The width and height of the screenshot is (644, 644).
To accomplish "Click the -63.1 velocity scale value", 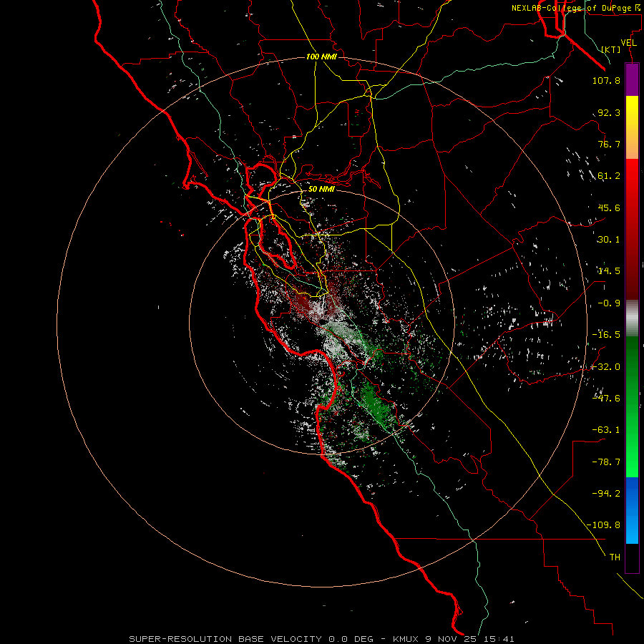I will pos(606,430).
